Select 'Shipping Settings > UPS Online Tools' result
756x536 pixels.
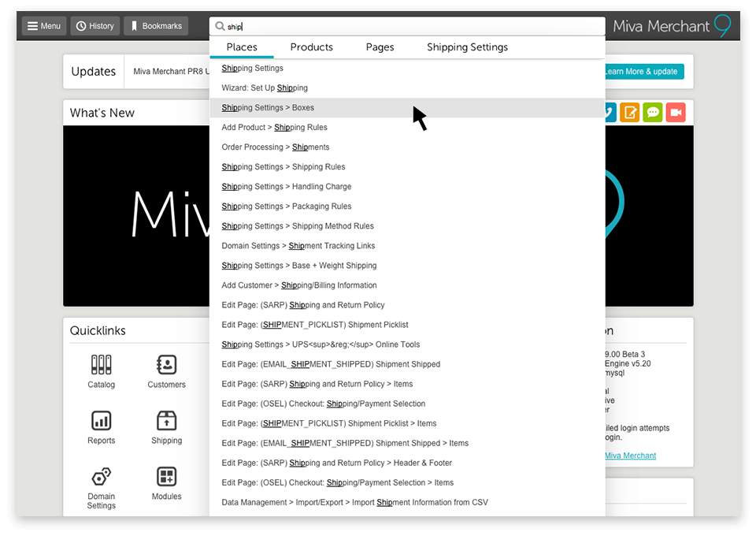click(x=407, y=345)
